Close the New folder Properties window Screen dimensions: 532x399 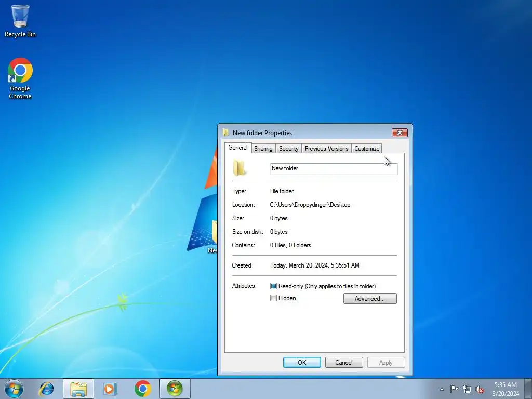coord(400,132)
